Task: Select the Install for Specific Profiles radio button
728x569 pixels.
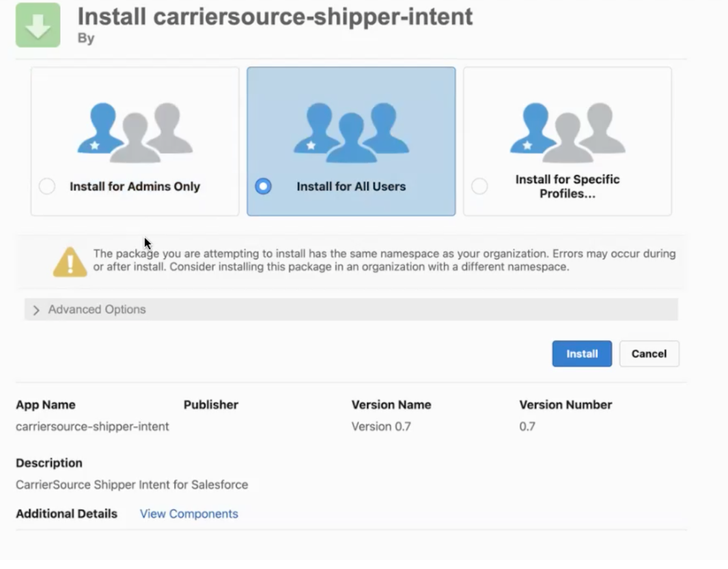Action: point(479,186)
